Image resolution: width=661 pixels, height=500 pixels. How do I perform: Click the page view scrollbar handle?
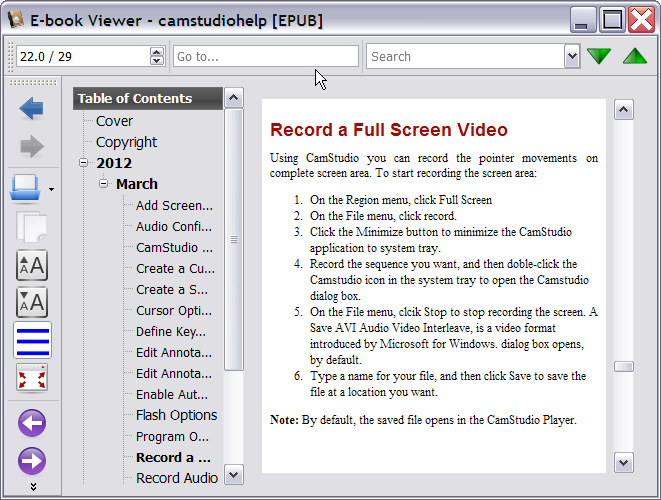coord(623,367)
